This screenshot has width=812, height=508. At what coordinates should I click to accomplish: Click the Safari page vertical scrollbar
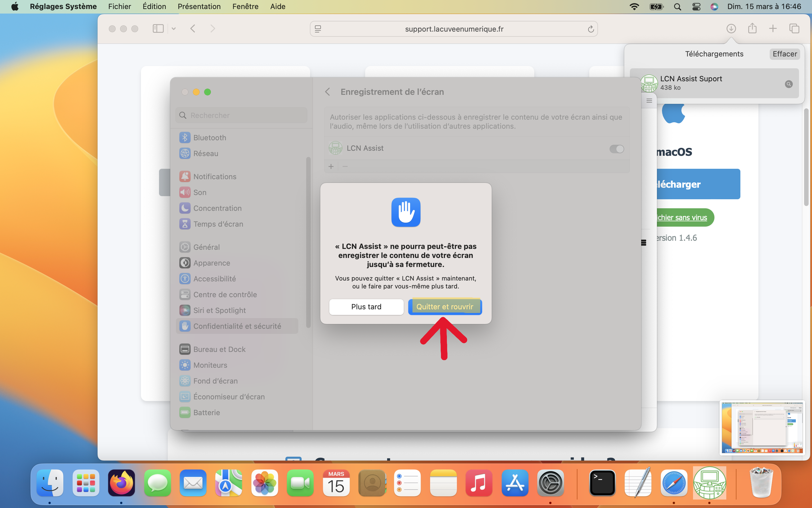tap(806, 157)
